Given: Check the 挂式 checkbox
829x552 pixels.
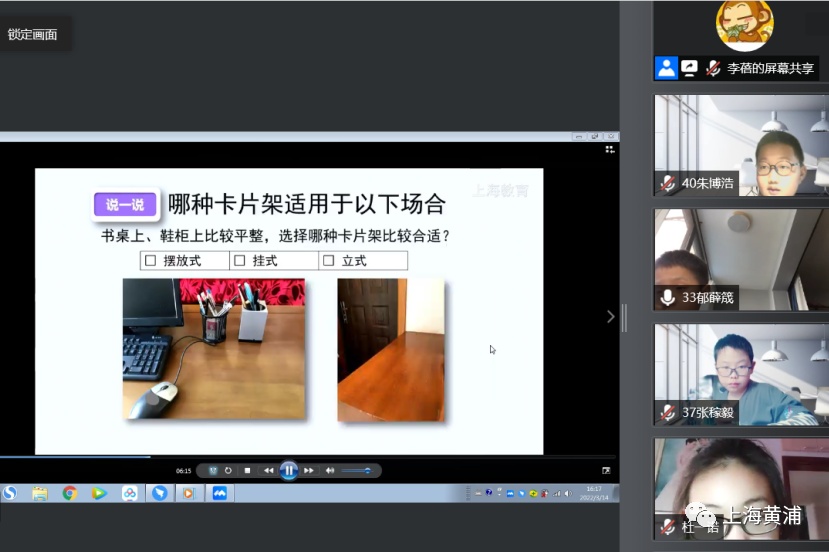Looking at the screenshot, I should point(240,261).
